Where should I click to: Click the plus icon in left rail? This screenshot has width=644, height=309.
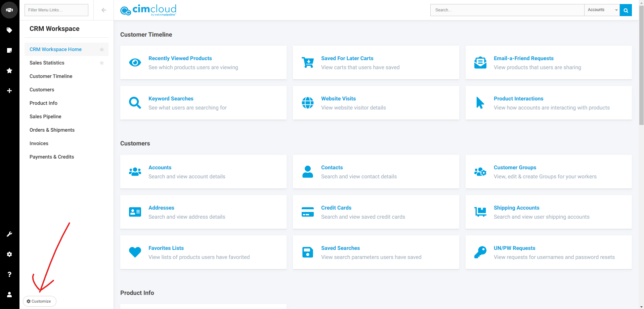pos(9,91)
